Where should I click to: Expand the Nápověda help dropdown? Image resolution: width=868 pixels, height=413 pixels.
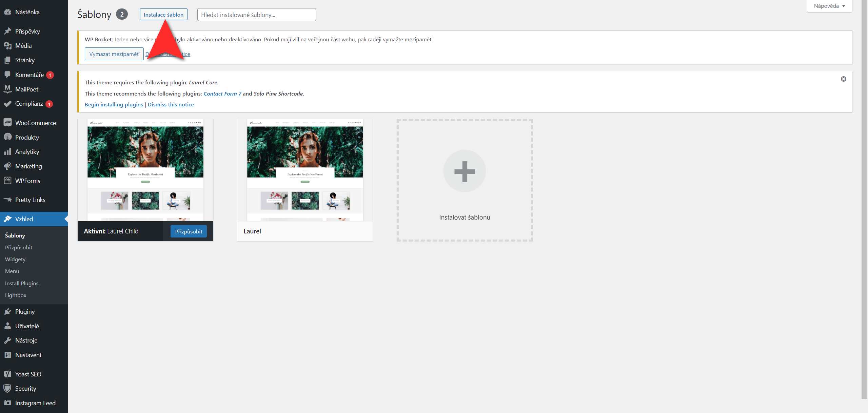click(x=829, y=6)
